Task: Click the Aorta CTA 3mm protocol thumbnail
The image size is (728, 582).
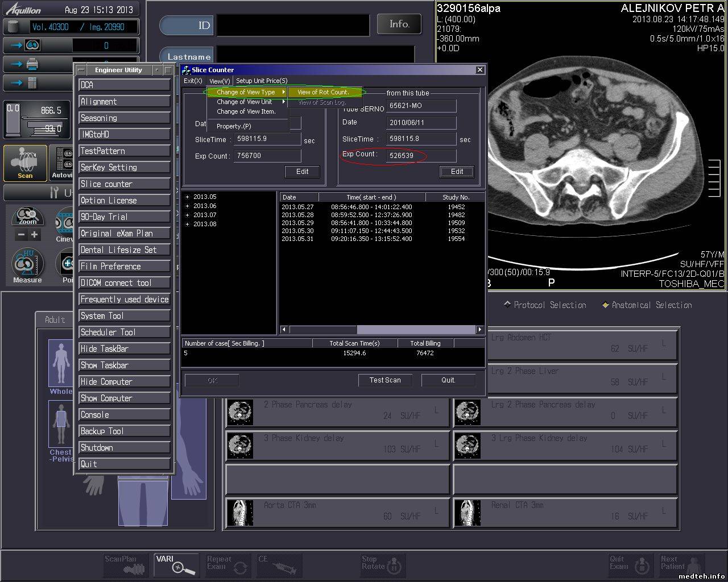Action: point(240,512)
